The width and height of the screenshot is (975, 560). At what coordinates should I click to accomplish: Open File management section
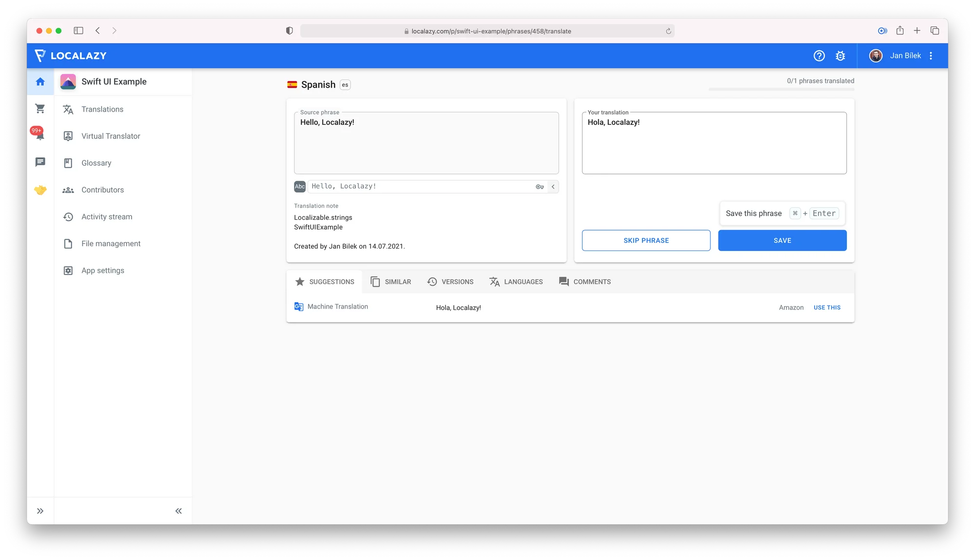click(x=111, y=243)
